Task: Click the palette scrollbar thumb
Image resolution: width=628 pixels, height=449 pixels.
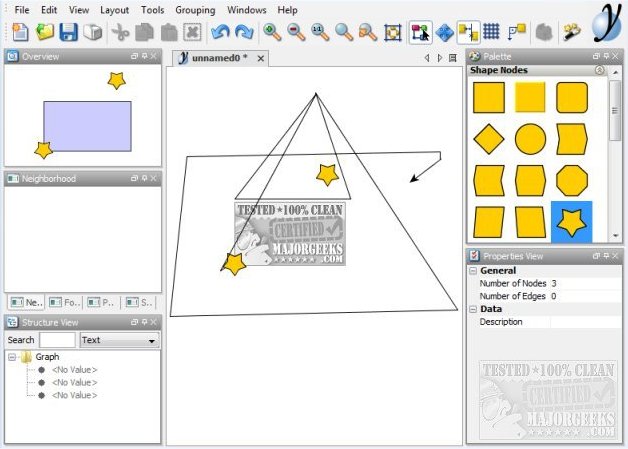Action: coord(615,111)
